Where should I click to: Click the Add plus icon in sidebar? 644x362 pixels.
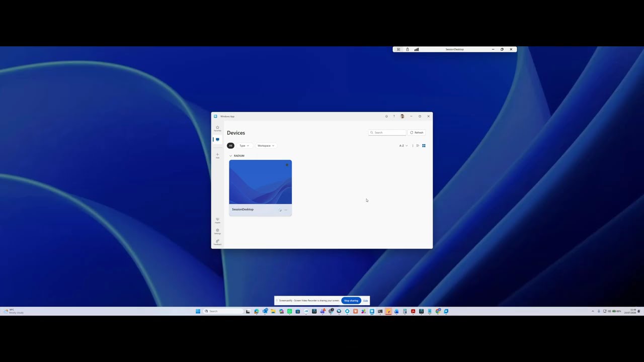[217, 155]
